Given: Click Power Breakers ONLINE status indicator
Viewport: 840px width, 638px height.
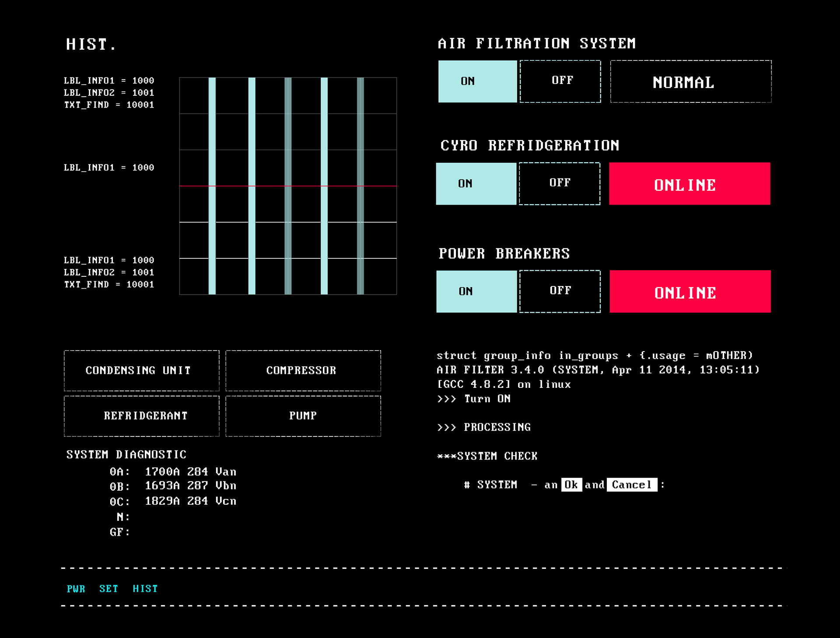Looking at the screenshot, I should (x=690, y=291).
